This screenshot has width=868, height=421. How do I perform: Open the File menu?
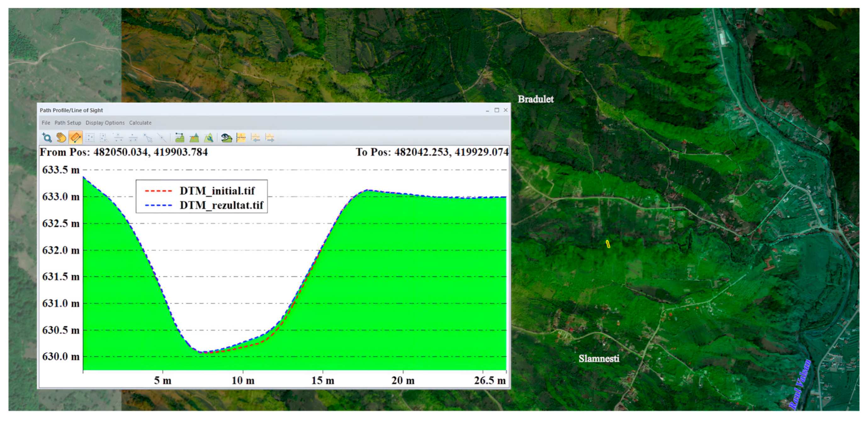coord(46,123)
